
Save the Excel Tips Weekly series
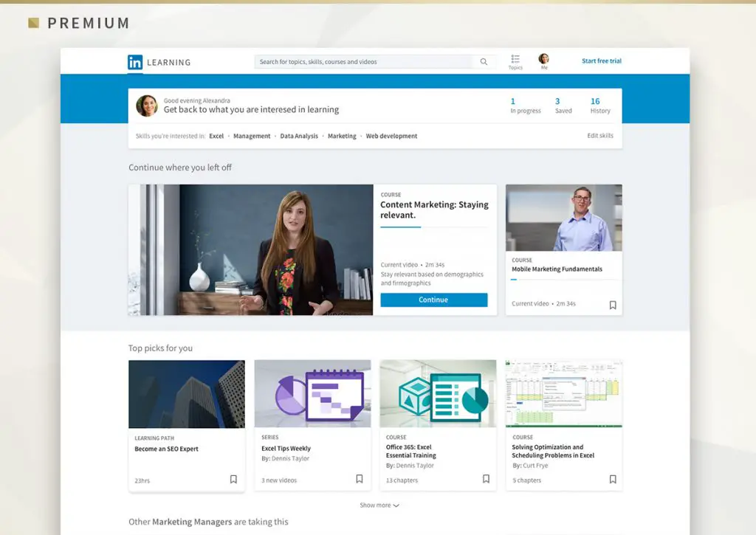[x=360, y=479]
